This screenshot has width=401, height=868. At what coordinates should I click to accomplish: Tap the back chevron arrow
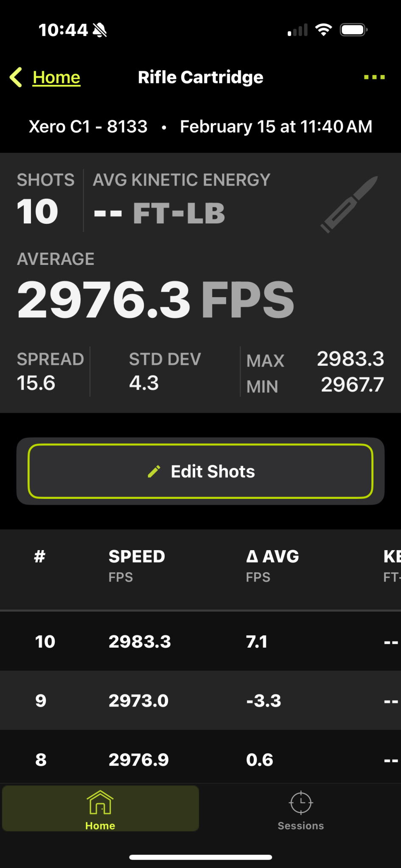coord(16,77)
